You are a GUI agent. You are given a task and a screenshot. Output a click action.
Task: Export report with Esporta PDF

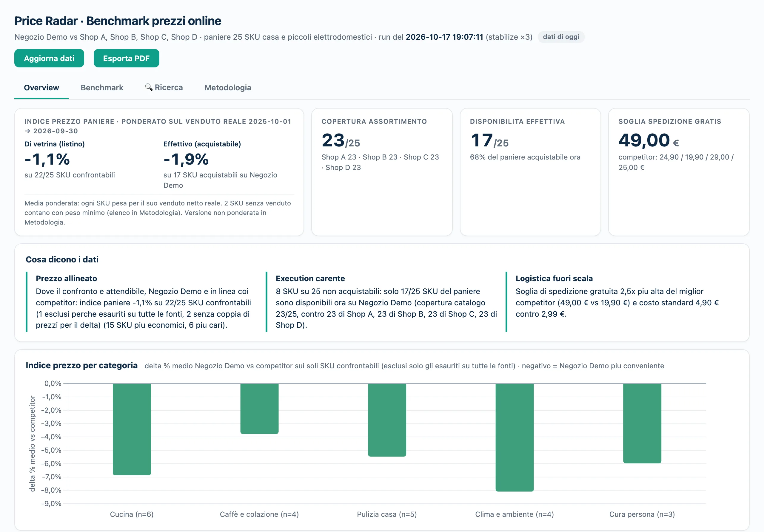126,58
